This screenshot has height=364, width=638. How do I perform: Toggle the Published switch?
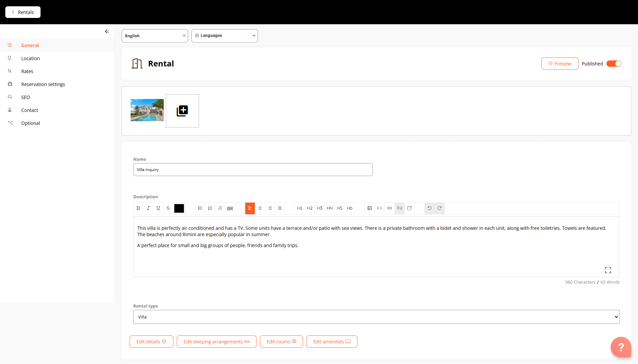click(614, 64)
